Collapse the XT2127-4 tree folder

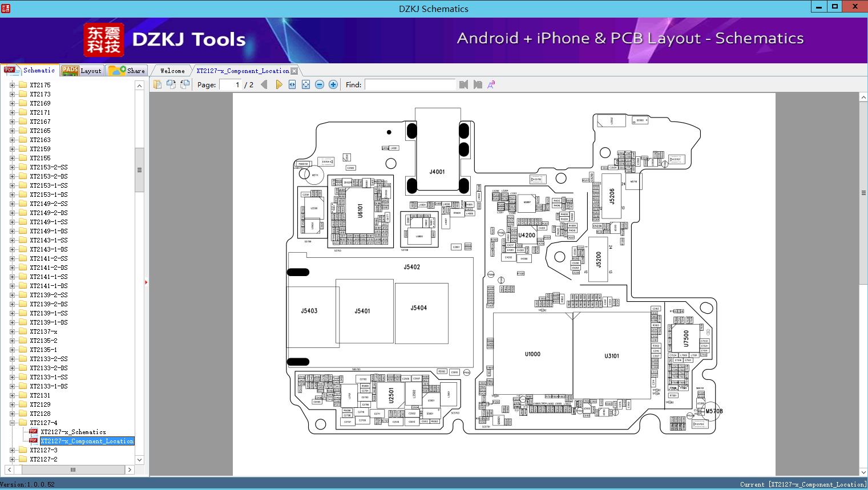coord(13,423)
